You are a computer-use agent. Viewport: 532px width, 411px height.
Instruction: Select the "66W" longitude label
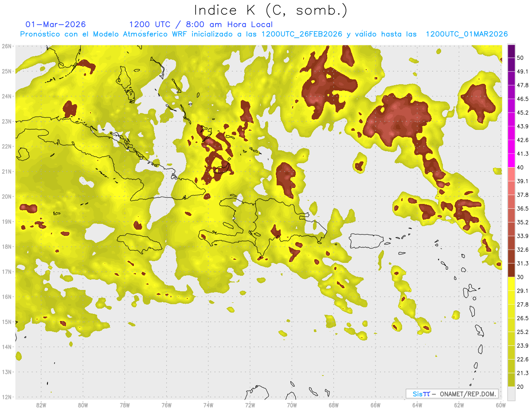pos(376,405)
